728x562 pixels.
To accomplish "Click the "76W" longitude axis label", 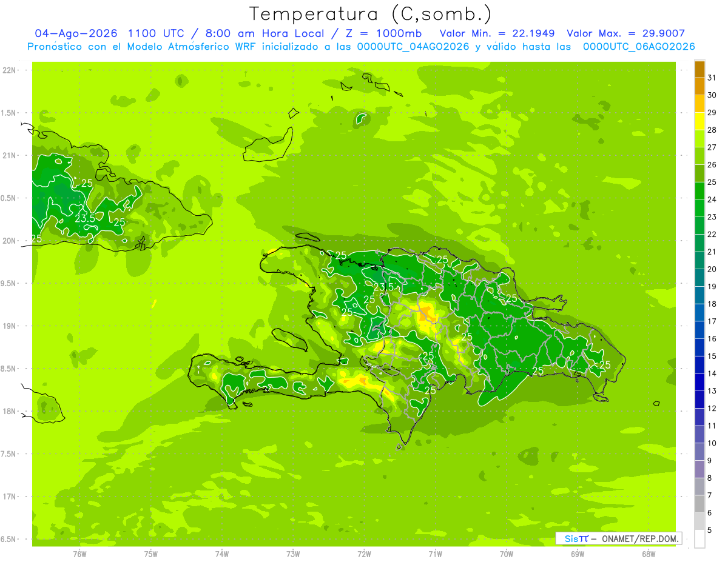I will 79,554.
